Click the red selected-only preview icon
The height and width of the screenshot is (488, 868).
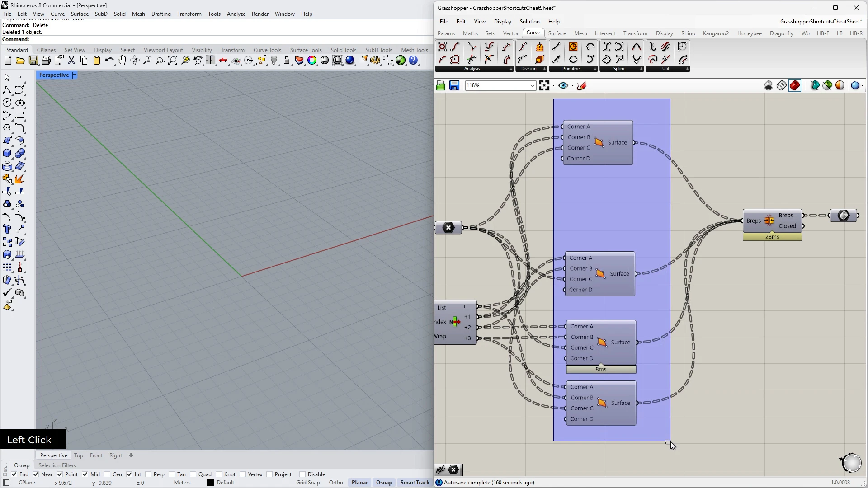795,86
